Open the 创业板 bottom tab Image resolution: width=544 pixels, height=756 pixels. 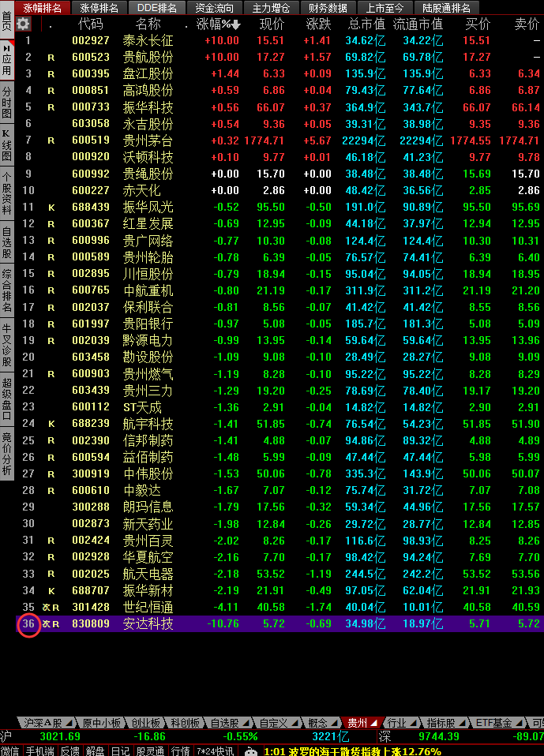145,723
